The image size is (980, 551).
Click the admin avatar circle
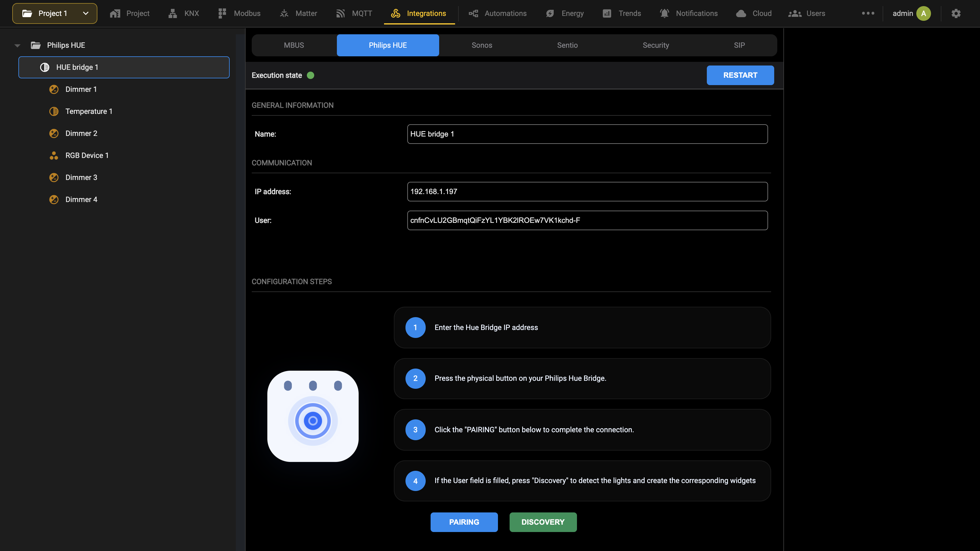click(923, 14)
